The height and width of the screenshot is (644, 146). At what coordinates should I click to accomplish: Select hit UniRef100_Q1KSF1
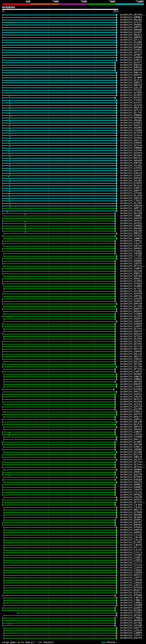click(131, 63)
